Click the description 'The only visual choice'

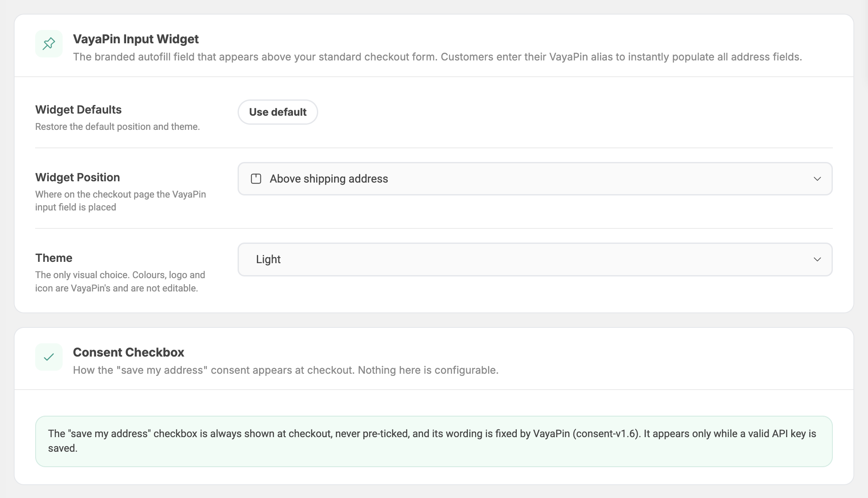[120, 282]
